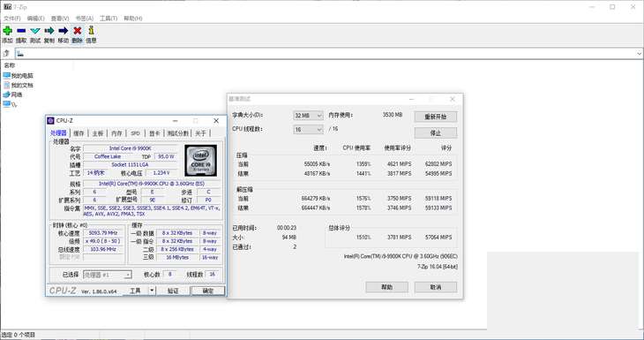The image size is (644, 340).
Task: Switch to the 关于 tab in CPU-Z
Action: (200, 133)
